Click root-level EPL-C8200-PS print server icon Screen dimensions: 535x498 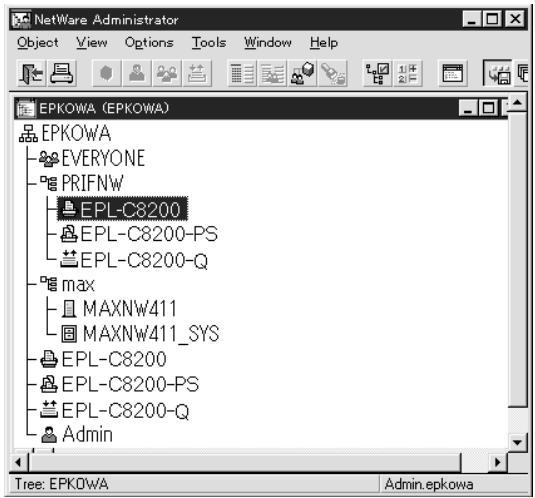tap(49, 384)
